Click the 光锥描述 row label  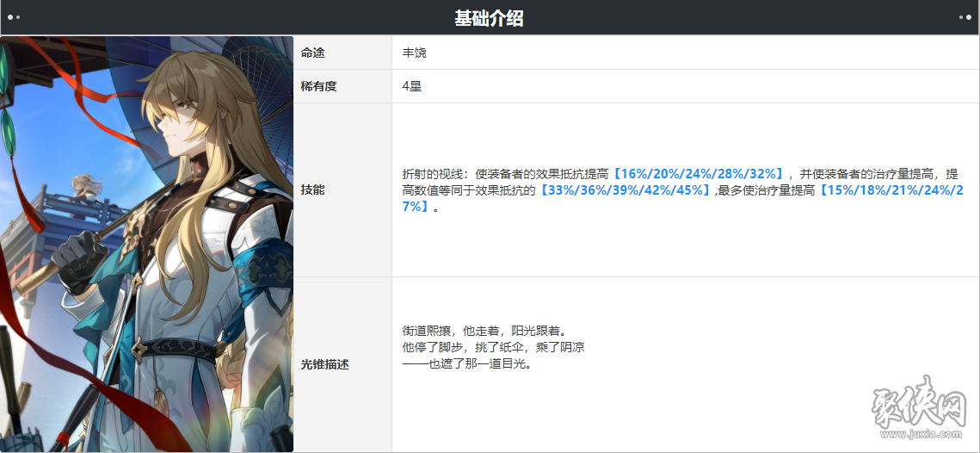click(x=325, y=365)
